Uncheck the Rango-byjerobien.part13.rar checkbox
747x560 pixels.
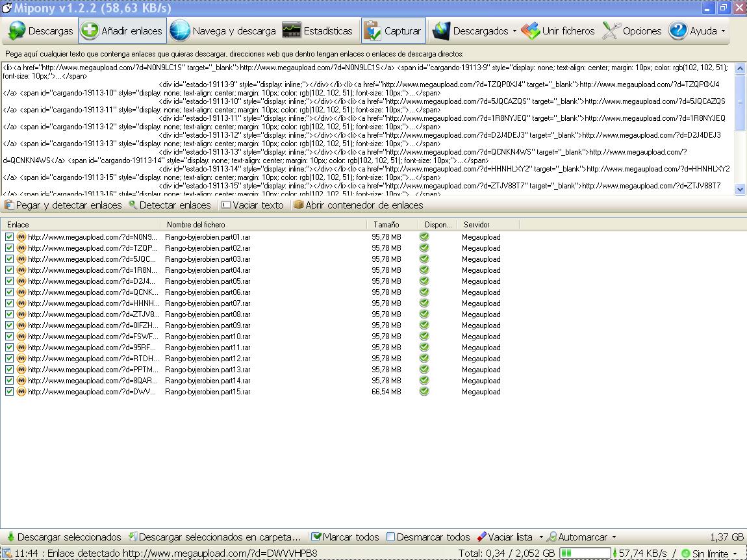point(9,370)
